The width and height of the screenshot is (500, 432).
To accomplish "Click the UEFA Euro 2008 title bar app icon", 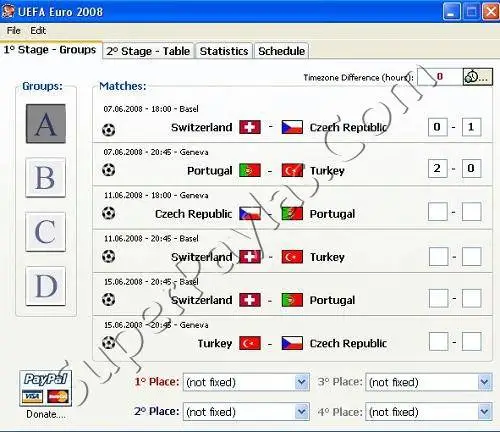I will (x=8, y=11).
